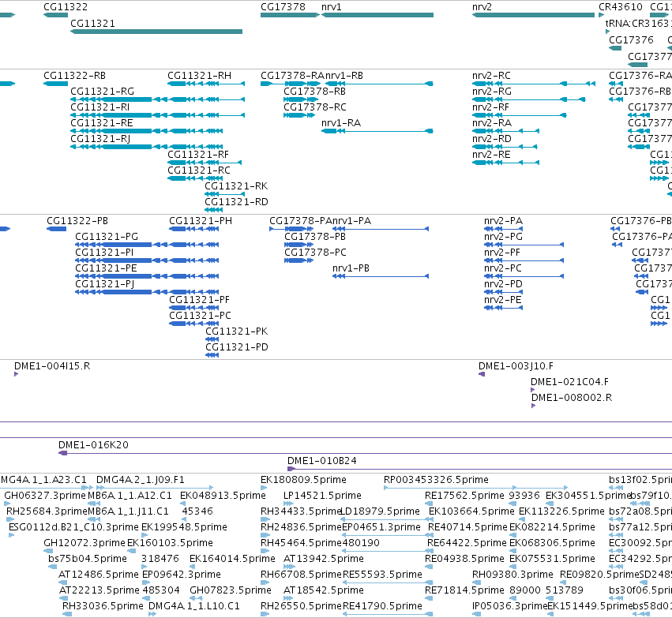Click EST RE71814.5prime
Screen dimensions: 672x618
click(464, 590)
